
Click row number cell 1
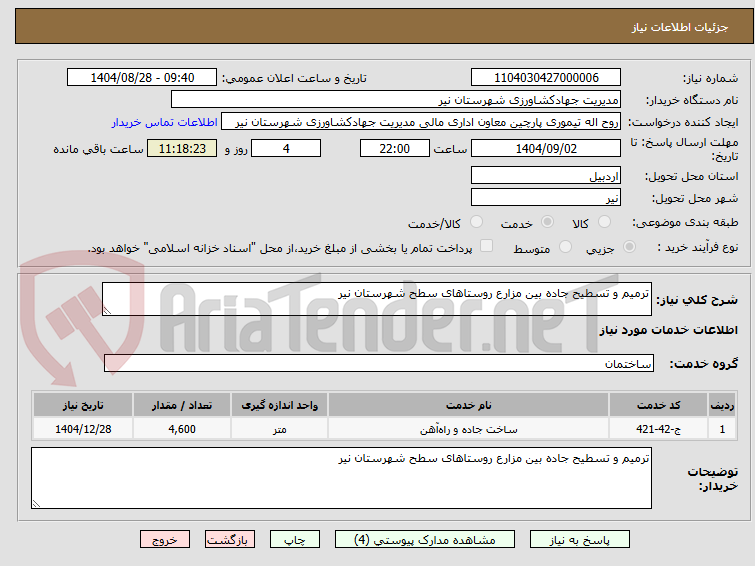click(722, 429)
